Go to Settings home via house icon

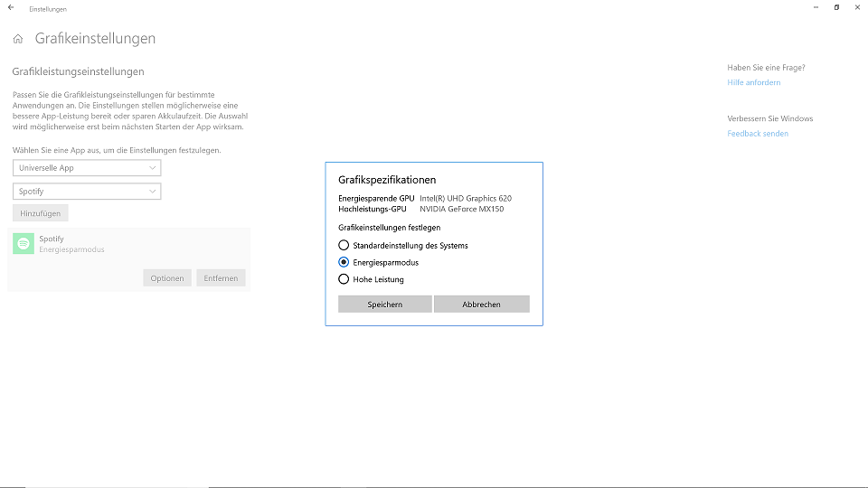(x=18, y=39)
